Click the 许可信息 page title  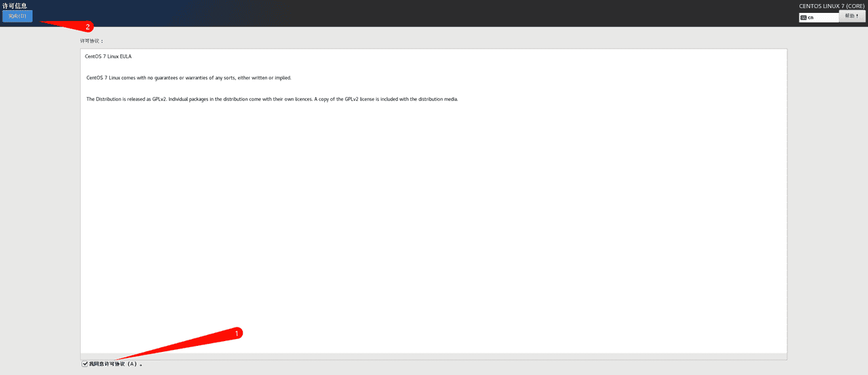point(15,5)
